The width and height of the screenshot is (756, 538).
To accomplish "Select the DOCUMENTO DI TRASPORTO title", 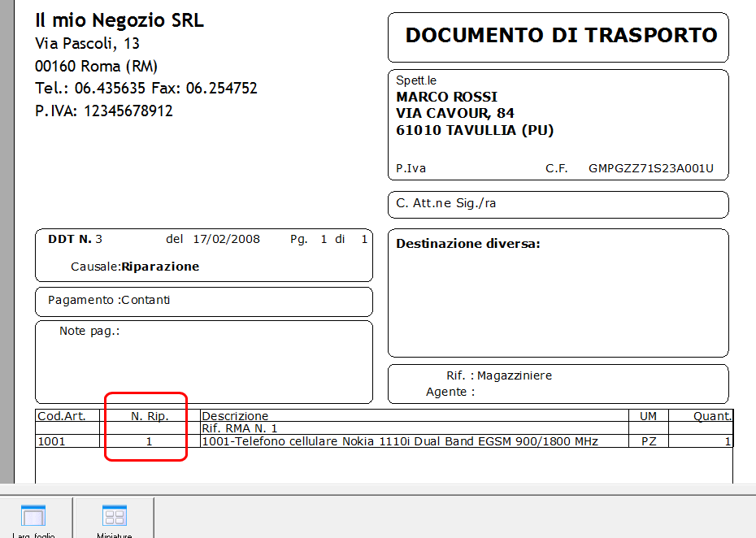I will (561, 35).
